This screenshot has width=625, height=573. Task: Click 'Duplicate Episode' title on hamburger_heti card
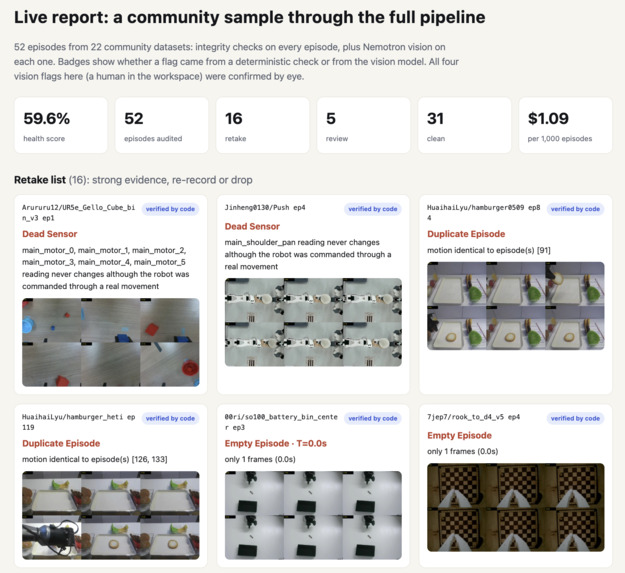(61, 443)
